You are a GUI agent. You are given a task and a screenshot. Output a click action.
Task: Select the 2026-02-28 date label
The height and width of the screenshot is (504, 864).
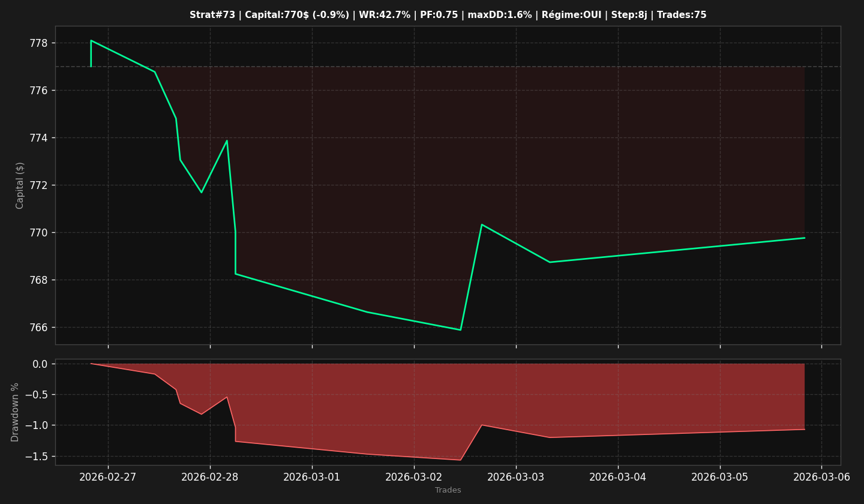click(210, 477)
